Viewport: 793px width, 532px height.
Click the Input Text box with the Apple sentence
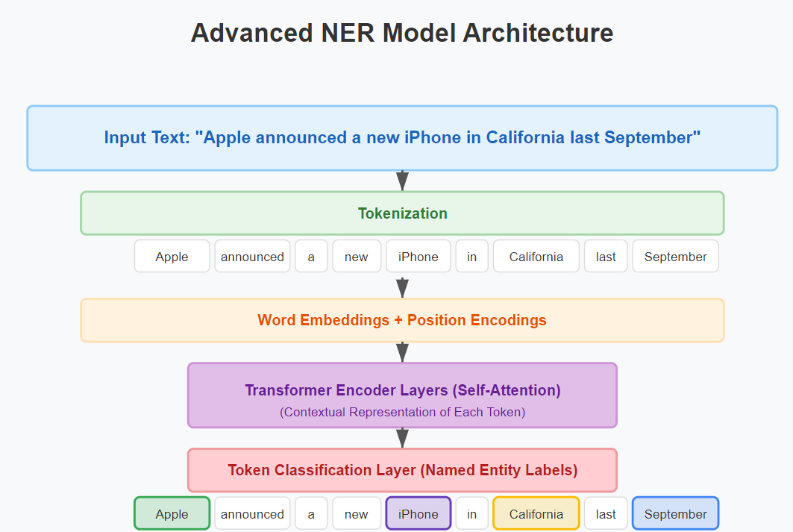pyautogui.click(x=402, y=138)
